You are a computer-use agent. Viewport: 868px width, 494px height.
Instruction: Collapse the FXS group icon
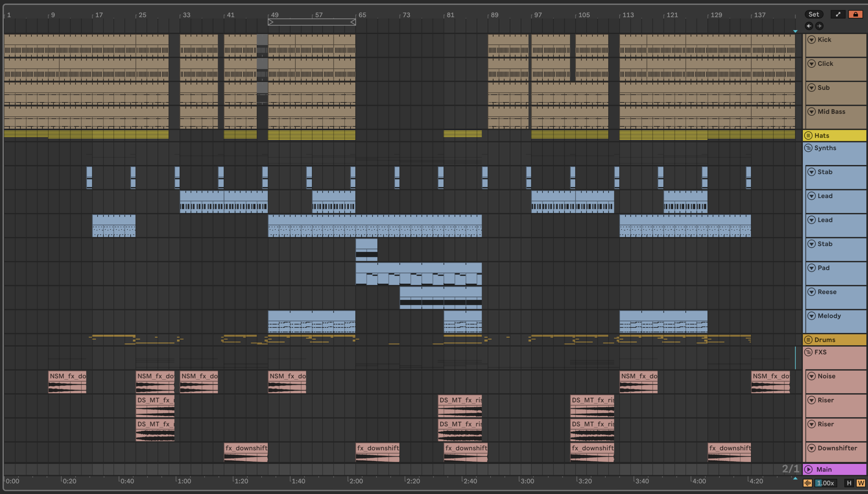pos(808,352)
